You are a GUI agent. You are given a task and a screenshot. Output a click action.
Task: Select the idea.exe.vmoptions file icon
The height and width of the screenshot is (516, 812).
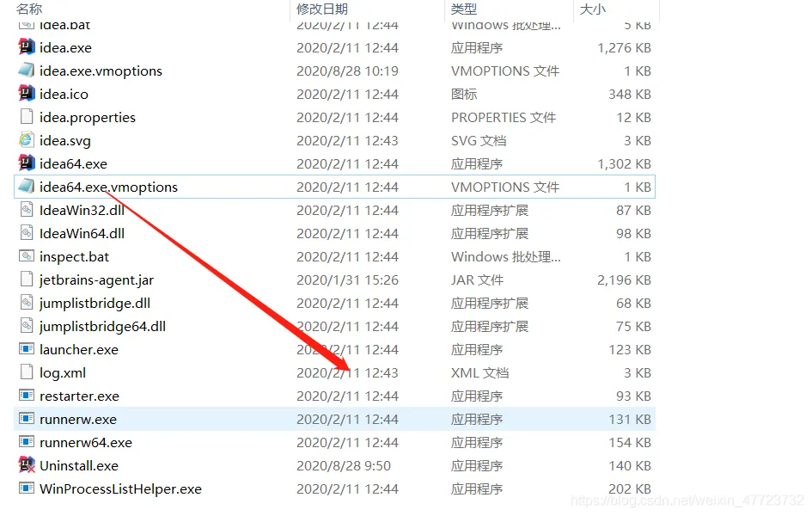[x=27, y=71]
